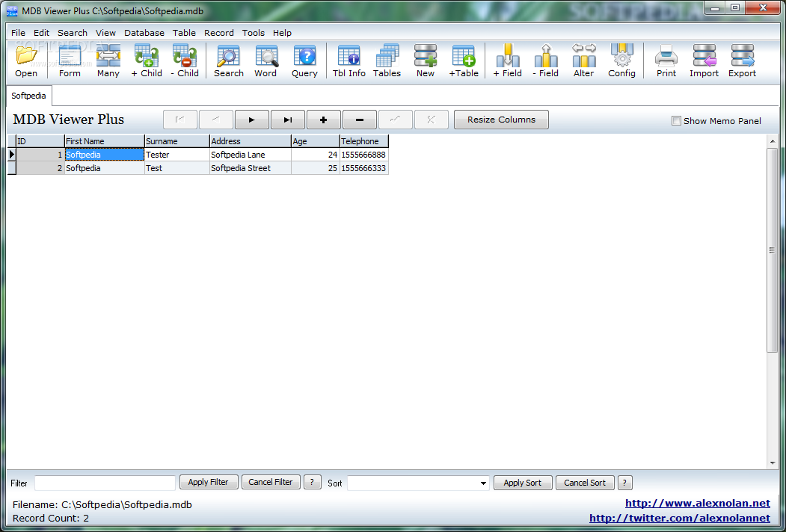Click the First Name column header

click(104, 141)
